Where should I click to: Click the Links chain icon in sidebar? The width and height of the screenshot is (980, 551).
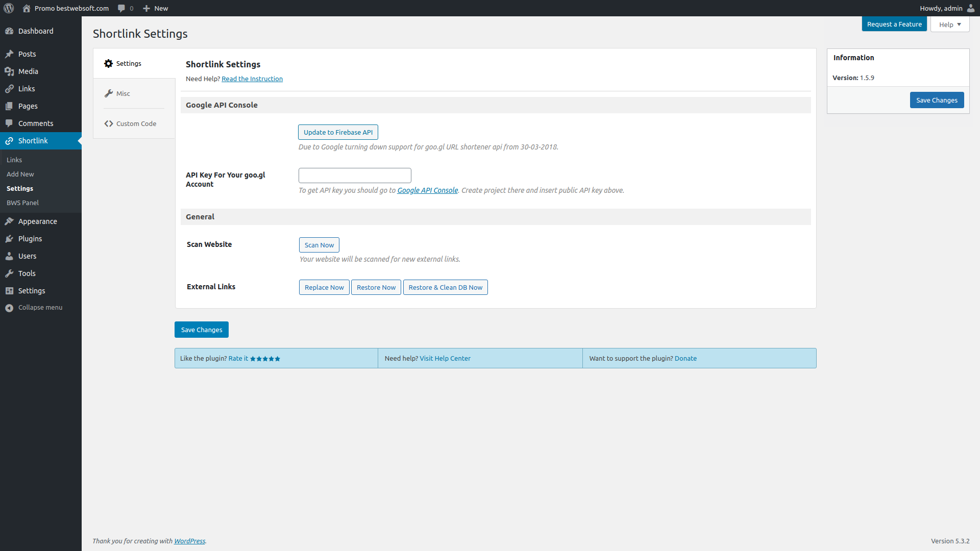click(9, 89)
